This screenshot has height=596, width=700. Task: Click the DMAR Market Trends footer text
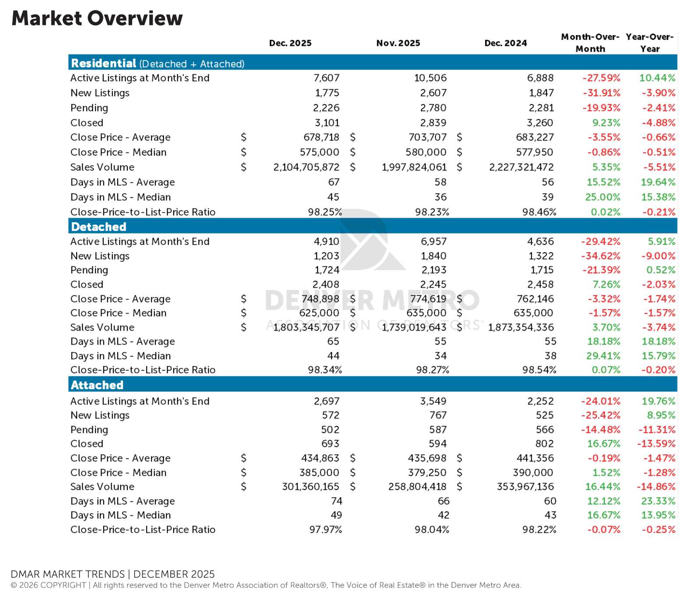112,574
